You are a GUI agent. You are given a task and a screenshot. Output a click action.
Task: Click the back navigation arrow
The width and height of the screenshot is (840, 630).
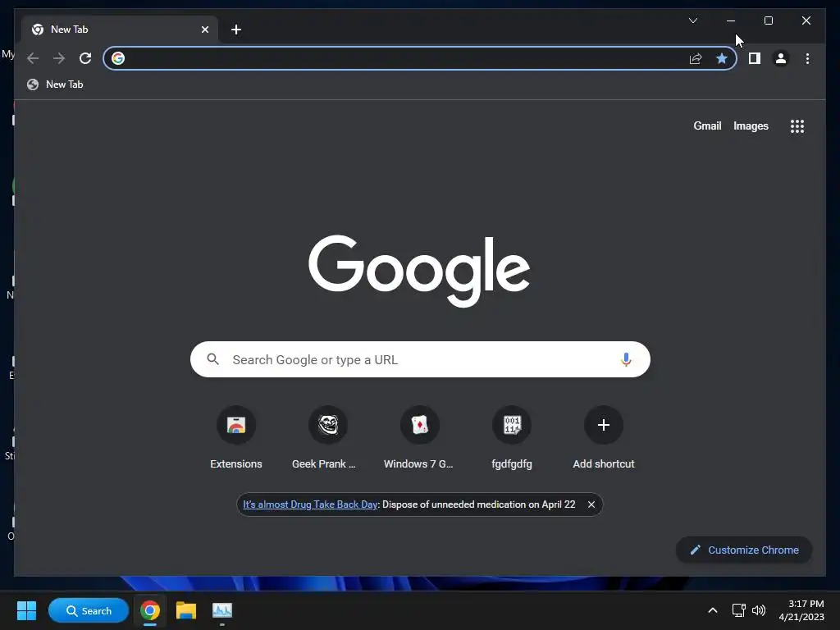[x=33, y=58]
